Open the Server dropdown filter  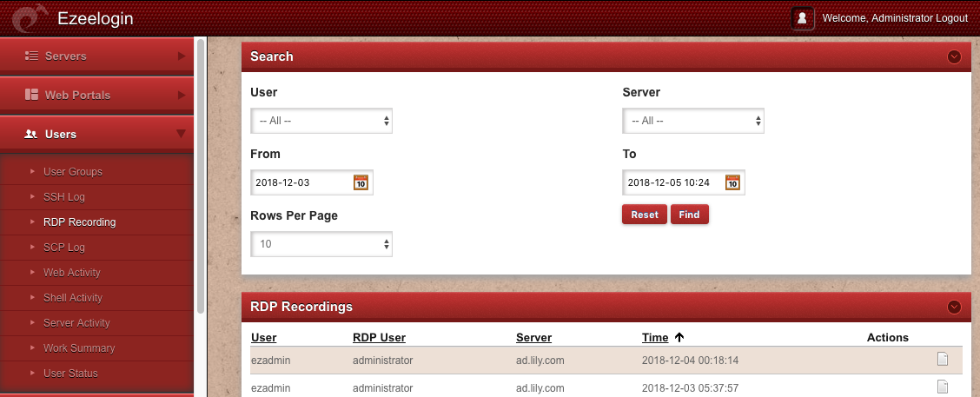tap(693, 121)
